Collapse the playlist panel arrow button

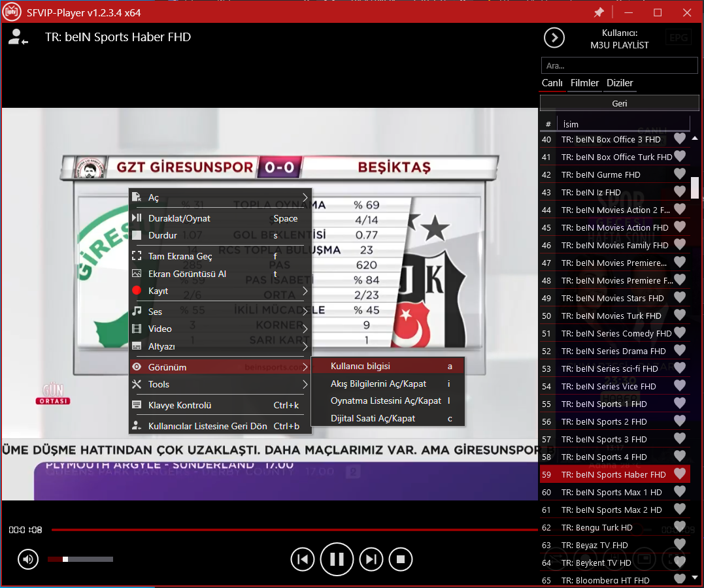(554, 38)
